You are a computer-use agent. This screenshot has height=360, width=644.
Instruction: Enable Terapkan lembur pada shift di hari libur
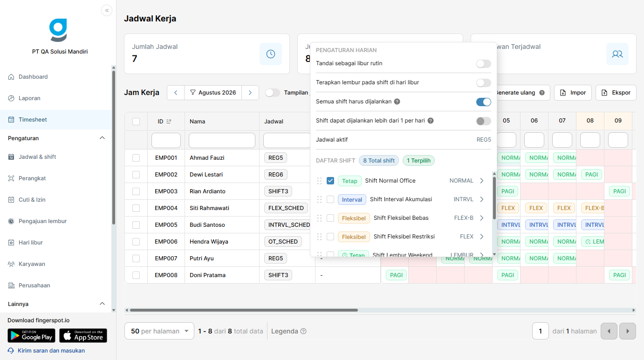point(484,83)
